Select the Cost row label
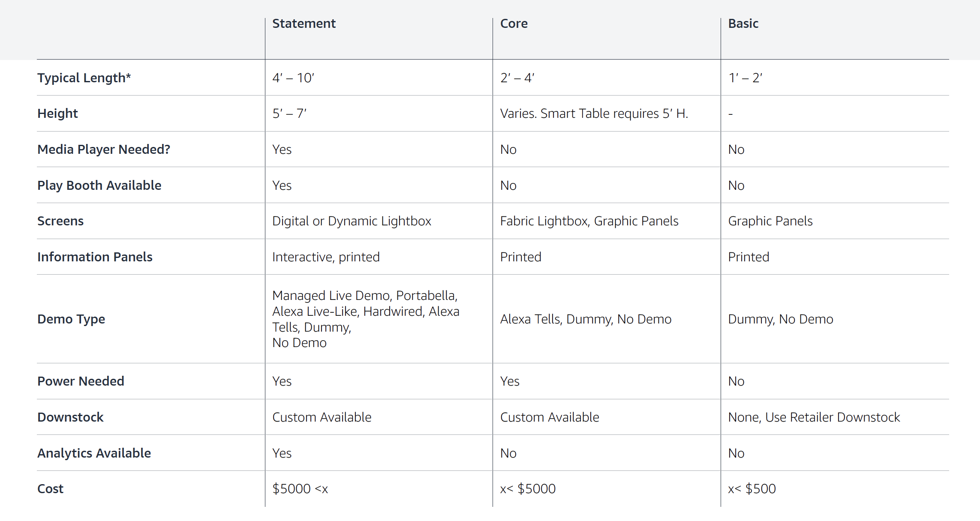This screenshot has width=980, height=521. [x=50, y=489]
